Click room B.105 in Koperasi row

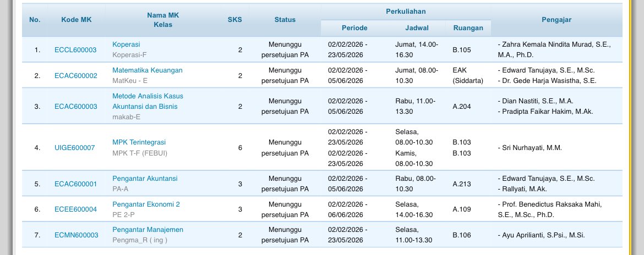point(462,50)
